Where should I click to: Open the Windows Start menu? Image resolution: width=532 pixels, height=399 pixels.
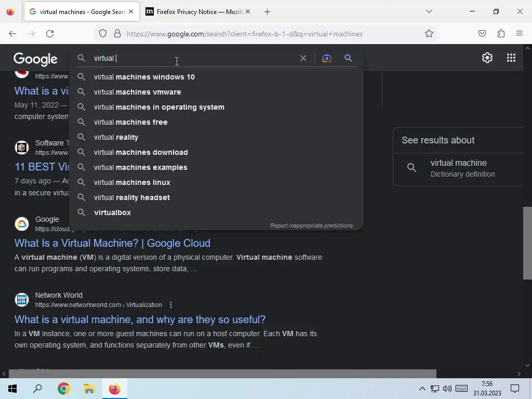(x=12, y=389)
